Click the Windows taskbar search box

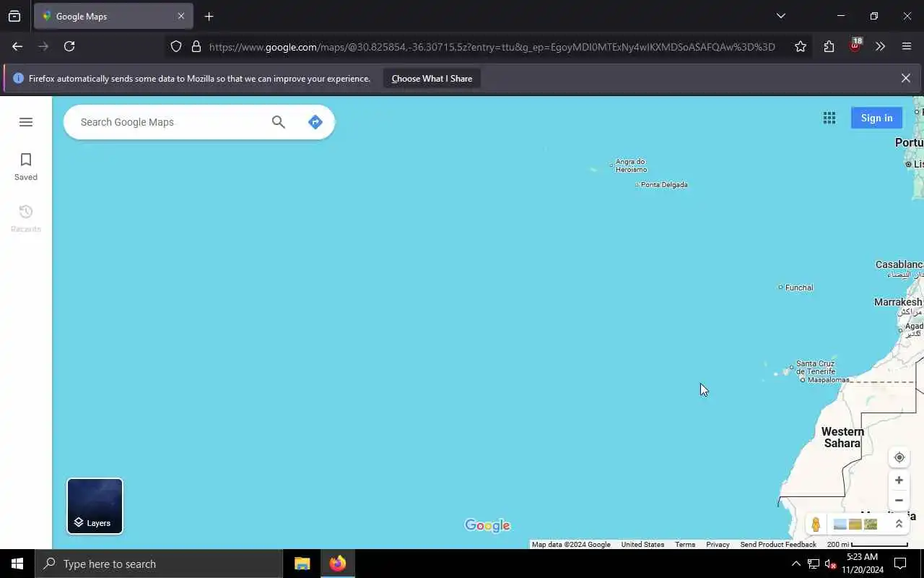(x=159, y=564)
